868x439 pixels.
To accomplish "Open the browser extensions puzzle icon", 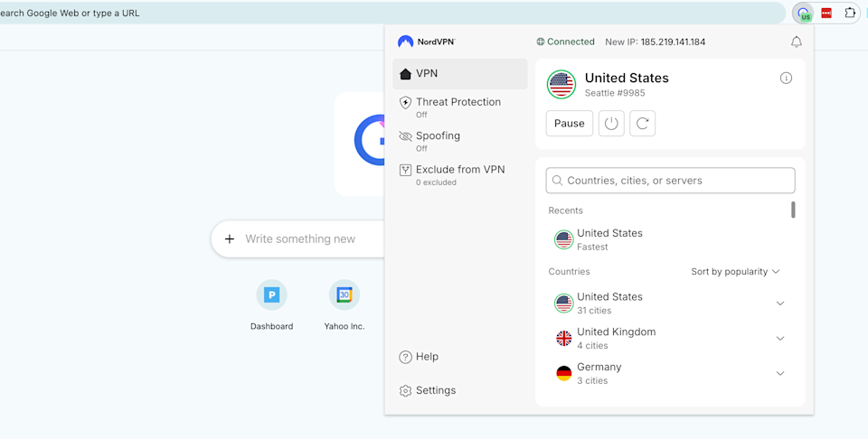I will (x=850, y=13).
